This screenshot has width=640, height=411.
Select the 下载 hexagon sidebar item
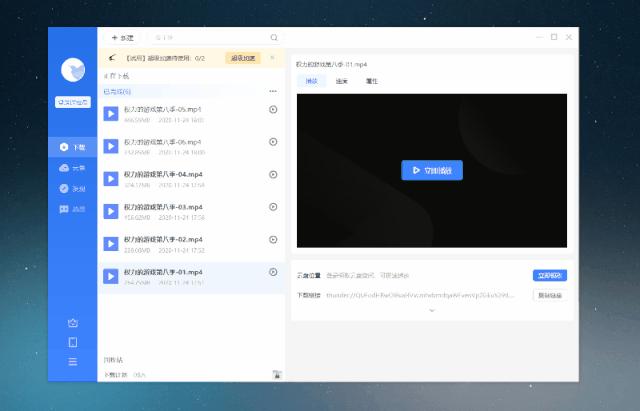tap(73, 147)
